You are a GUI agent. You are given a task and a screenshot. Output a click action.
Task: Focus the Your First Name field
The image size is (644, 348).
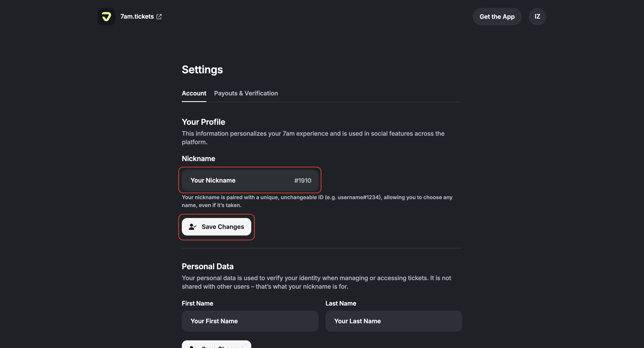(x=250, y=321)
